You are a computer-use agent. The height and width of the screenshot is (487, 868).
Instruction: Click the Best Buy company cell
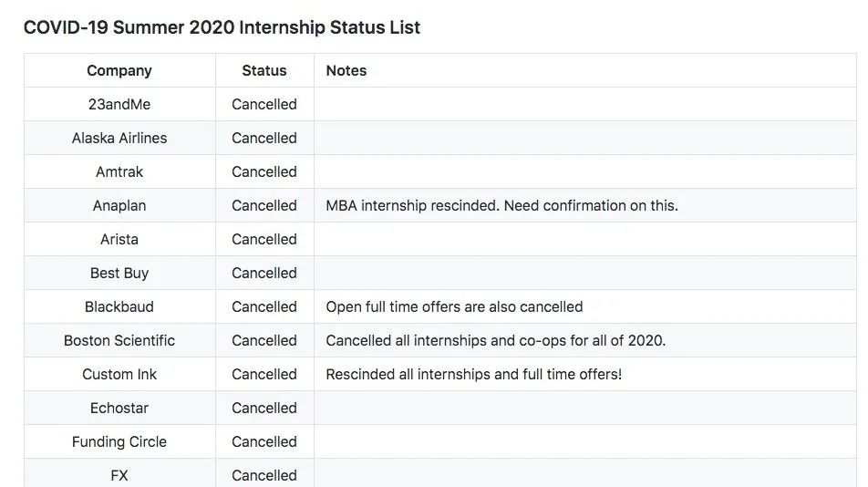[119, 273]
